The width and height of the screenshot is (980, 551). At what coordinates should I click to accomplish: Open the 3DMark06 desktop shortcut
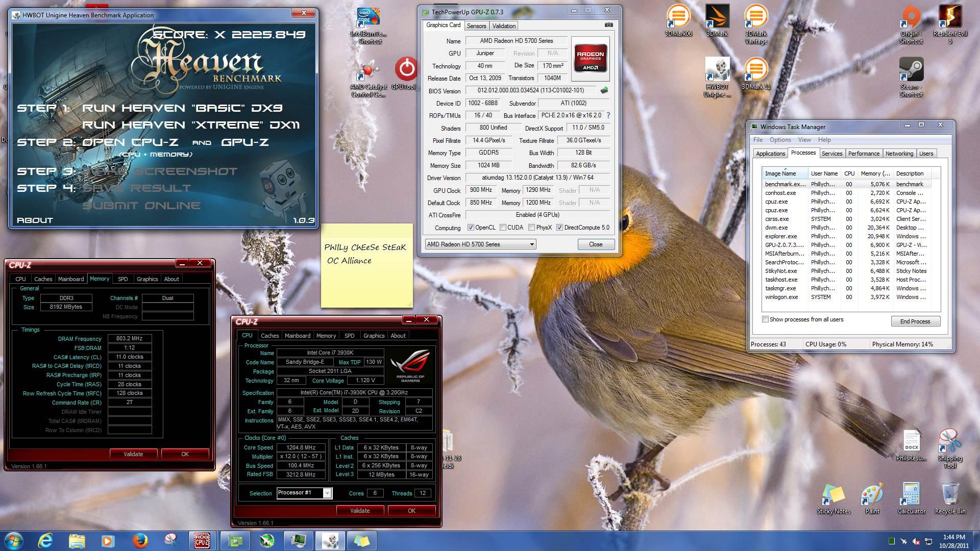point(678,21)
